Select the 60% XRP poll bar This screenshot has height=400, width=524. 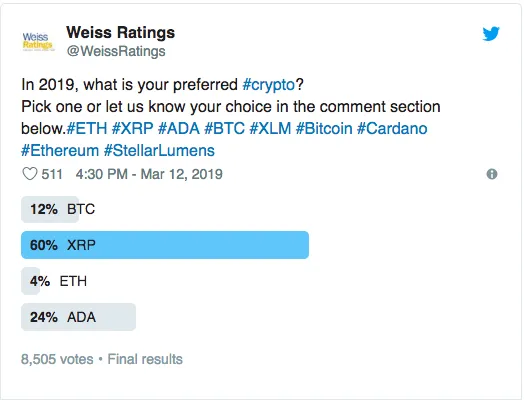point(165,245)
